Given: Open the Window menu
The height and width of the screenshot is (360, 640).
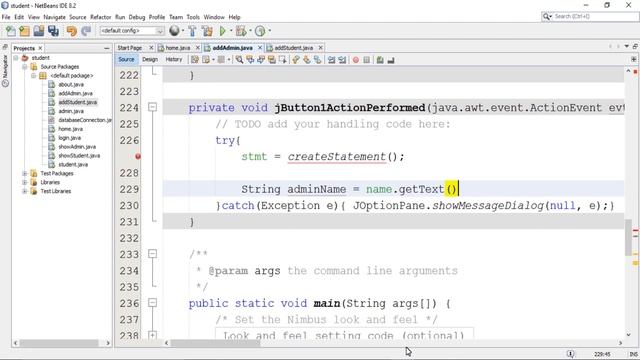Looking at the screenshot, I should pyautogui.click(x=214, y=17).
